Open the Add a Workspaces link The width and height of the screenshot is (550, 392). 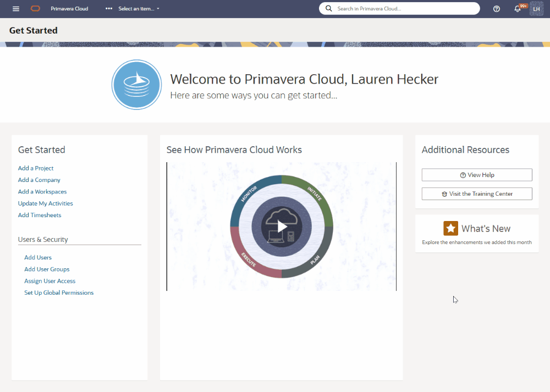(x=42, y=192)
